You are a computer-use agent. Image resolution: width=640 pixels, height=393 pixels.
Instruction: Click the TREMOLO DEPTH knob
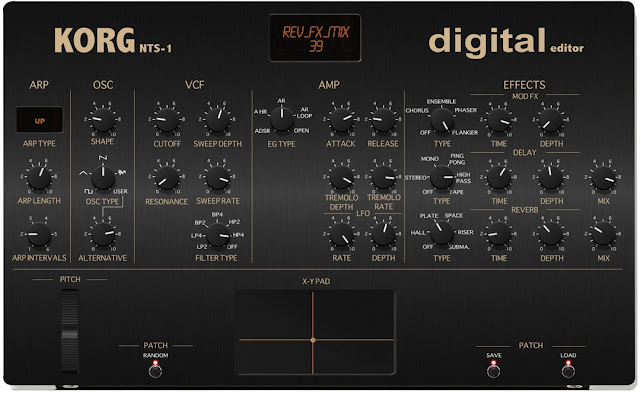click(341, 178)
